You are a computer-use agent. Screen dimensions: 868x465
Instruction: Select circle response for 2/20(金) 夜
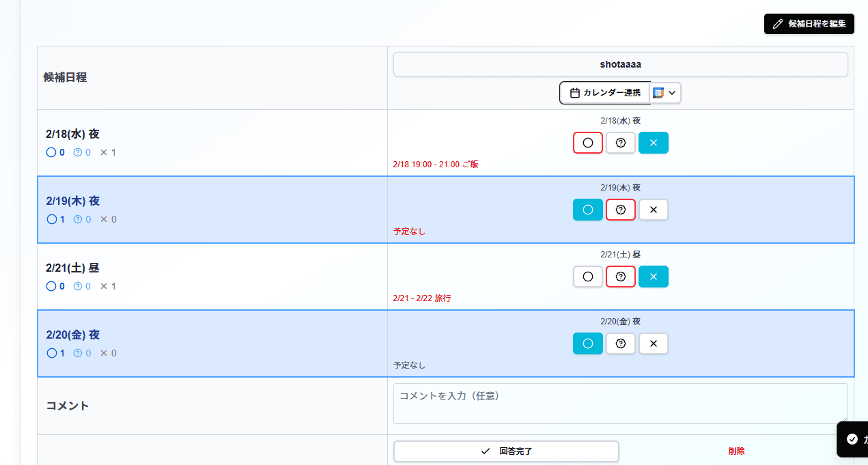click(587, 343)
